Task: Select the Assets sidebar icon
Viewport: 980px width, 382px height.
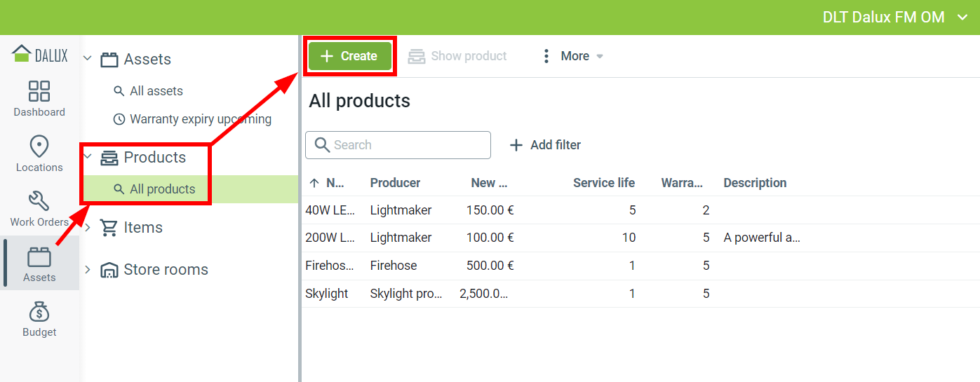Action: tap(39, 258)
